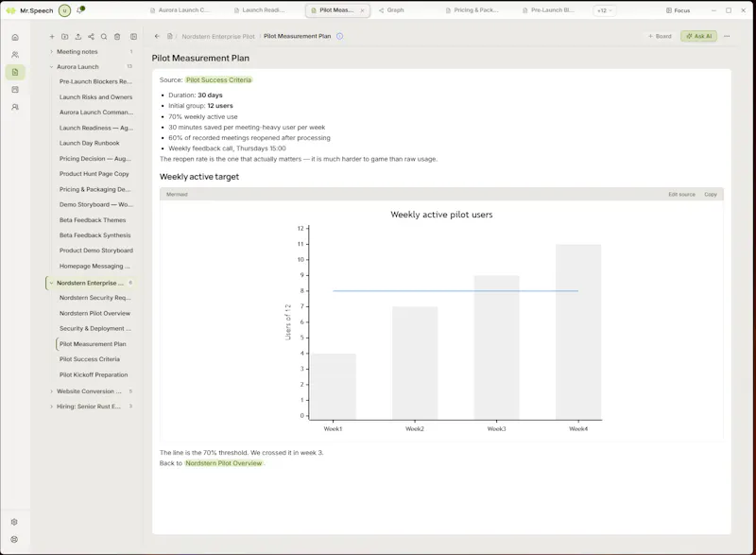Switch to the Launch Readi... tab
This screenshot has width=756, height=555.
pos(259,10)
